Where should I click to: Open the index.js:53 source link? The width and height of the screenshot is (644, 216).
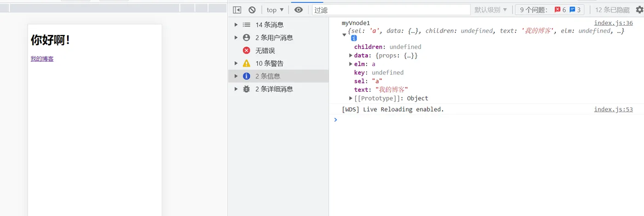pos(613,109)
